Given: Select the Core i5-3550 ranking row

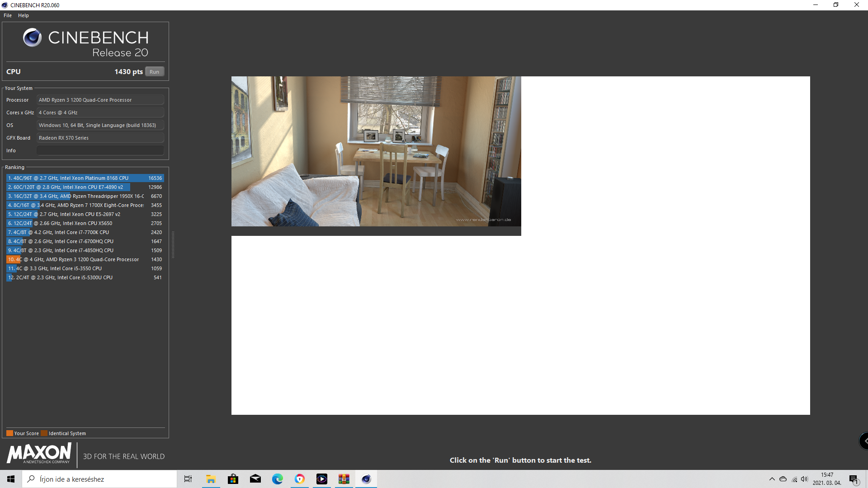Looking at the screenshot, I should click(85, 268).
